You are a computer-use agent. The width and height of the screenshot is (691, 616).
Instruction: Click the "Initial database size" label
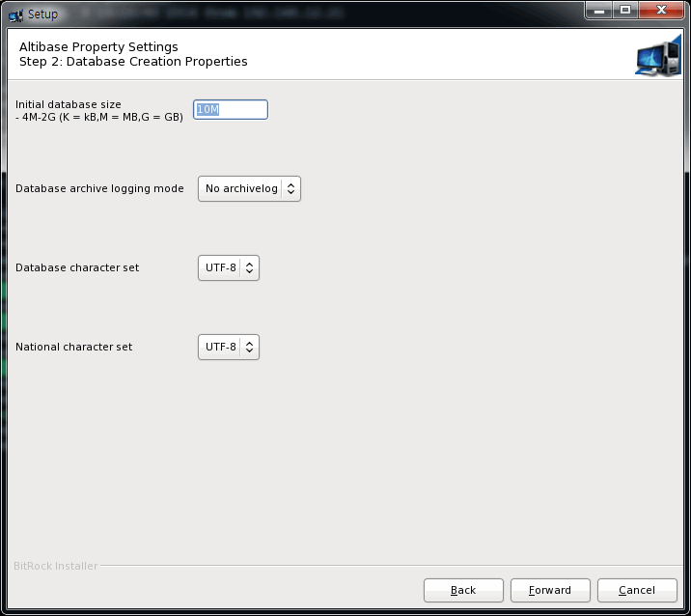[69, 104]
